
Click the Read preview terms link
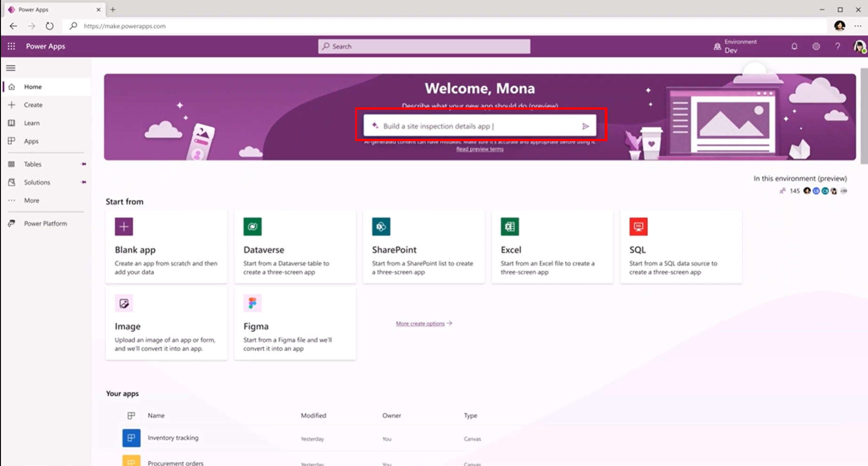click(480, 149)
